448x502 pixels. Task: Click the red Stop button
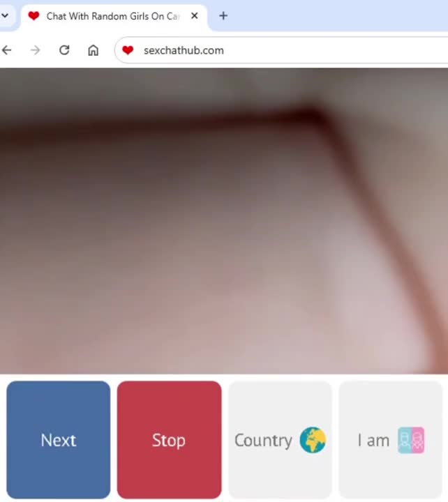[169, 440]
